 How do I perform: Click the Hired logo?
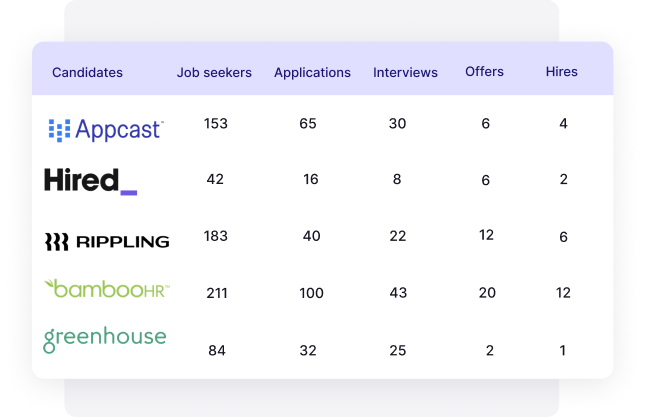point(90,181)
